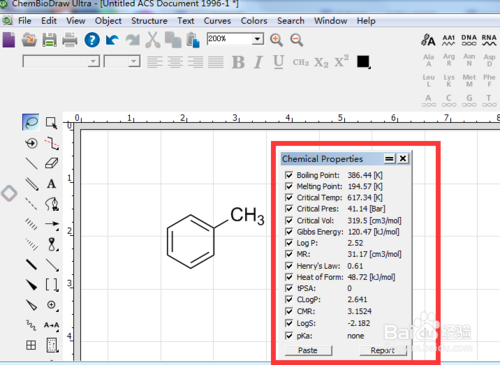
Task: Click the black color swatch
Action: coord(363,61)
